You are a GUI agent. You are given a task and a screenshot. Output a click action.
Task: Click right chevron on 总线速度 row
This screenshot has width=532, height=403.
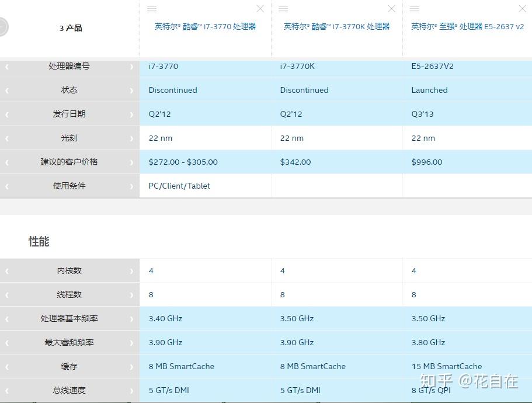pos(131,391)
